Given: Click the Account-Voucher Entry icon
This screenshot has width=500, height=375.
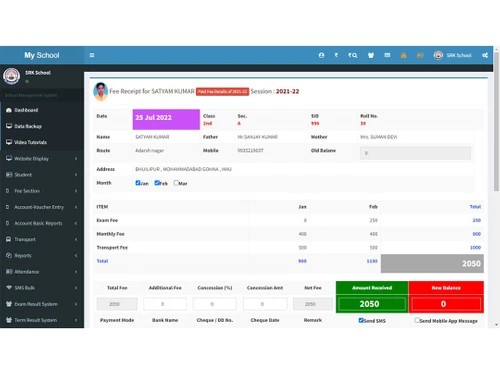Looking at the screenshot, I should pyautogui.click(x=8, y=207).
